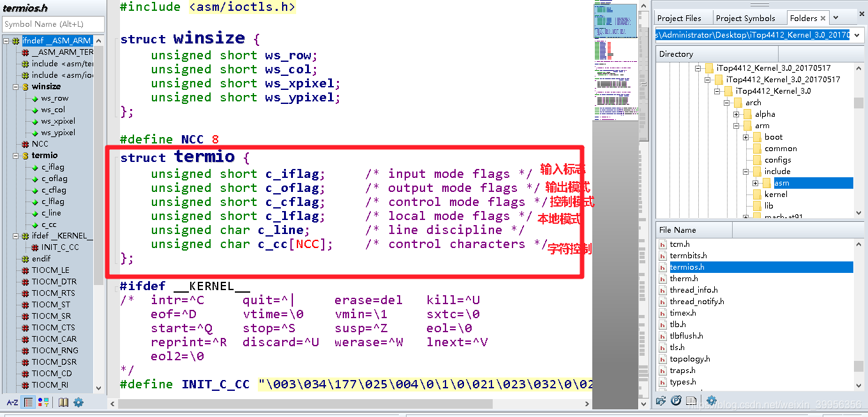
Task: Select the lib folder in tree
Action: pyautogui.click(x=768, y=206)
